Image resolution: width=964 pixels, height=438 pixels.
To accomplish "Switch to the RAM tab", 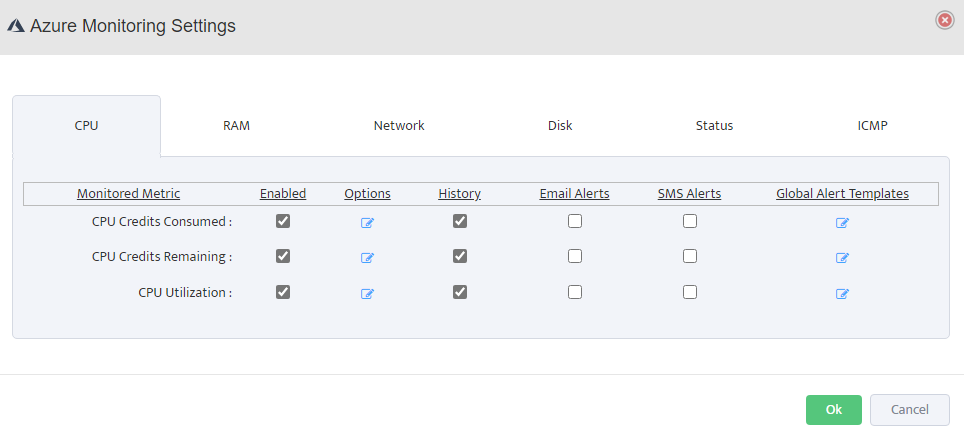I will pos(236,126).
